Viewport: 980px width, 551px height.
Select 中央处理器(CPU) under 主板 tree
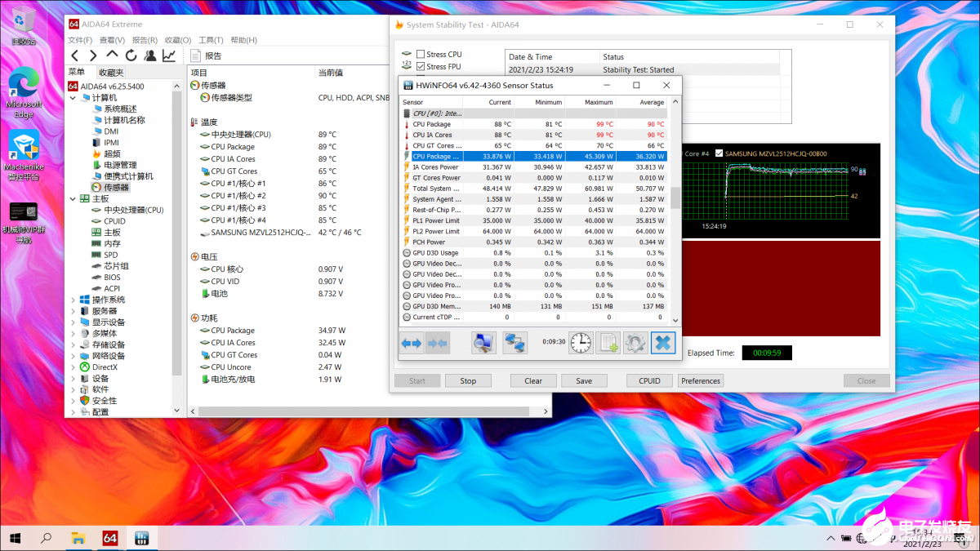point(127,210)
